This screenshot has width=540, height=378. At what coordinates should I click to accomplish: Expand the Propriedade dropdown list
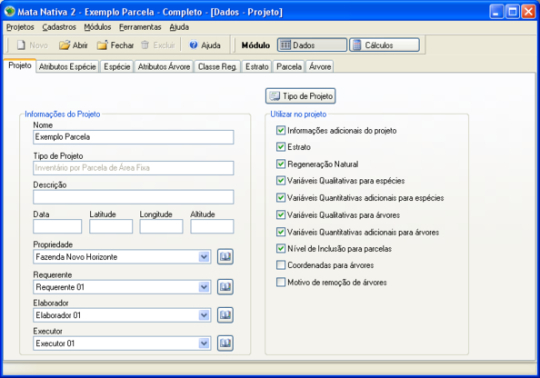[x=204, y=257]
